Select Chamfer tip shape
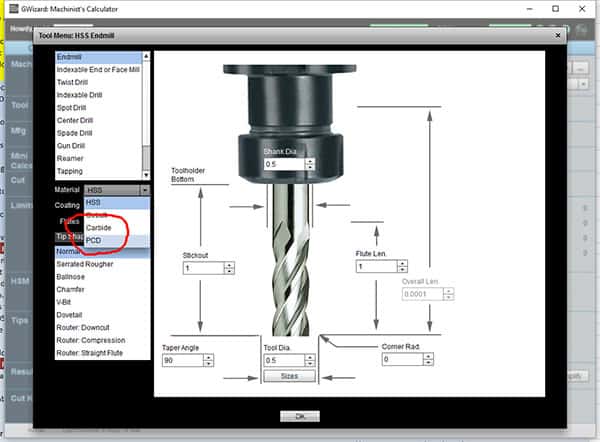 (x=103, y=289)
